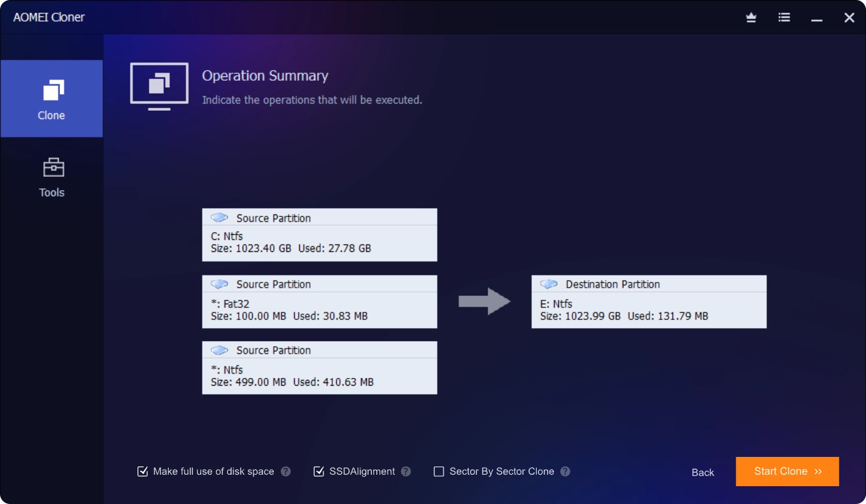Select the Fat32 100.00 MB source partition
This screenshot has width=866, height=504.
click(319, 309)
